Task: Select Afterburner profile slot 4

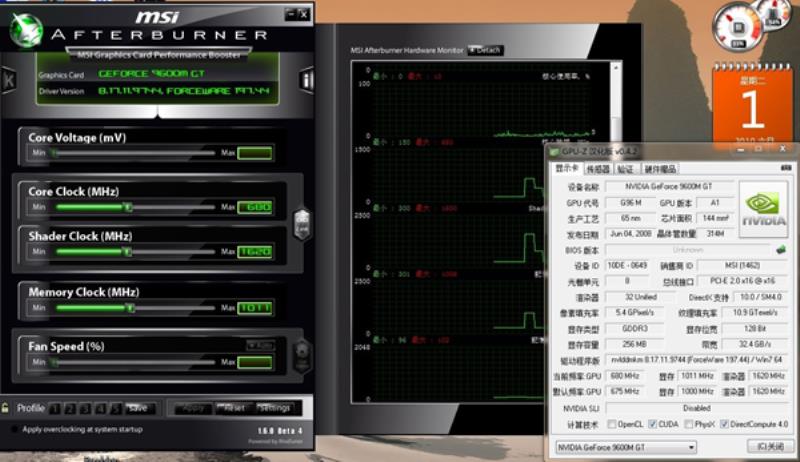Action: click(x=101, y=408)
